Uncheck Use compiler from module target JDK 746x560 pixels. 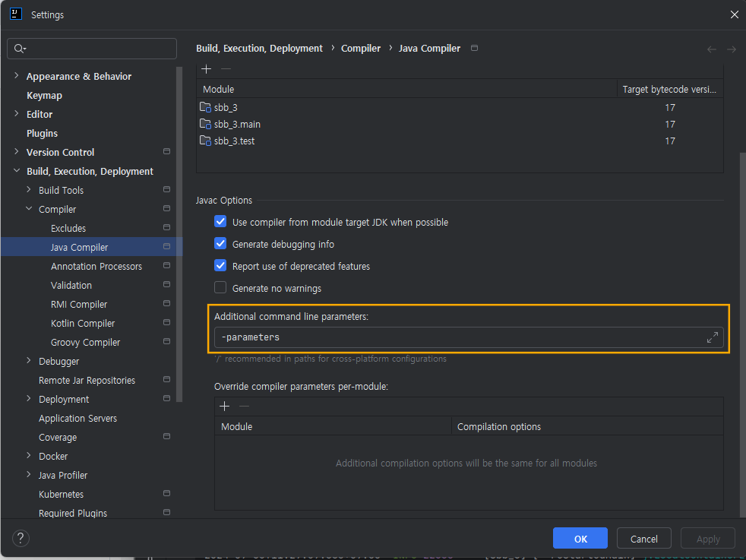click(220, 222)
